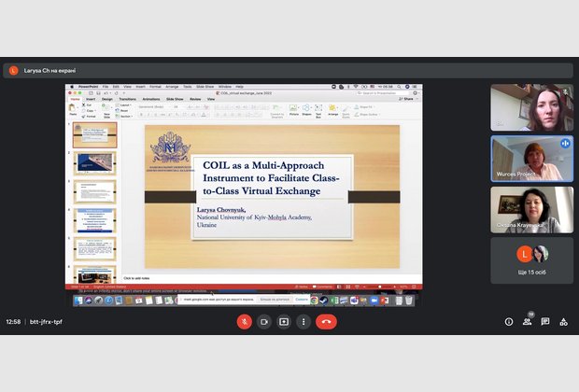
Task: Toggle the Notes pane in status bar
Action: pyautogui.click(x=302, y=287)
